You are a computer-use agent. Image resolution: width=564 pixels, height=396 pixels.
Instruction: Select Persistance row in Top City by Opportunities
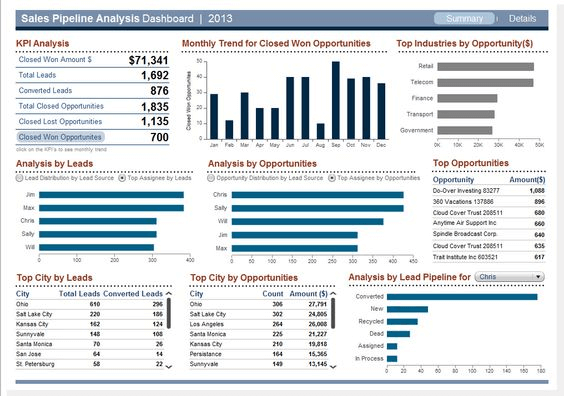[x=259, y=354]
